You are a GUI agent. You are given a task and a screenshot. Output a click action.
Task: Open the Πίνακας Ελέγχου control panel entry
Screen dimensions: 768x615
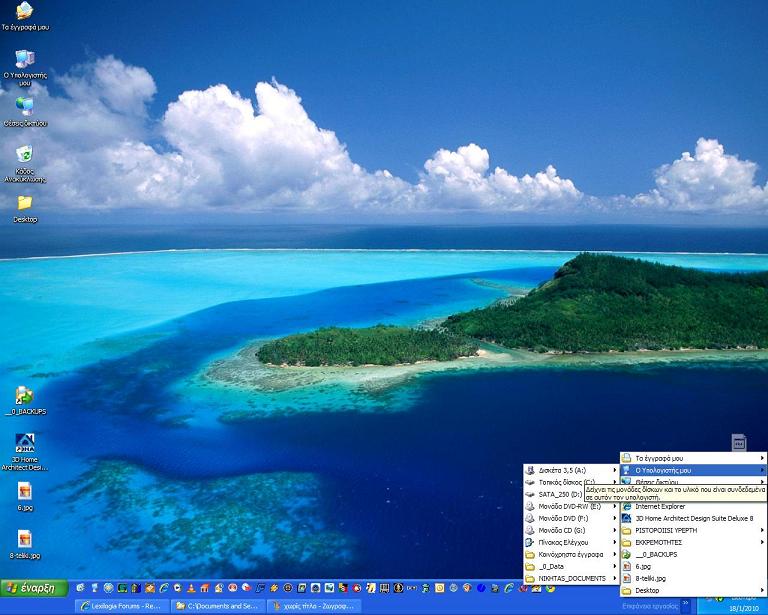571,542
